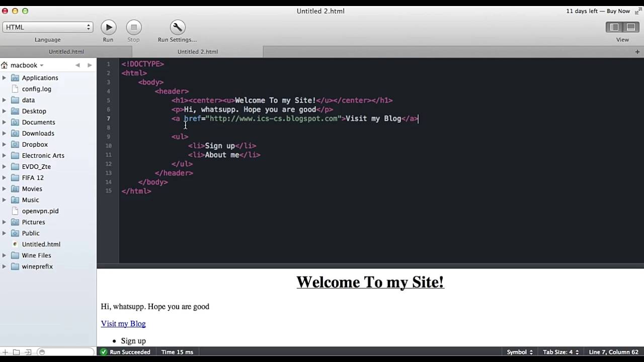644x362 pixels.
Task: Select the EVDO_Zte folder row
Action: point(48,166)
